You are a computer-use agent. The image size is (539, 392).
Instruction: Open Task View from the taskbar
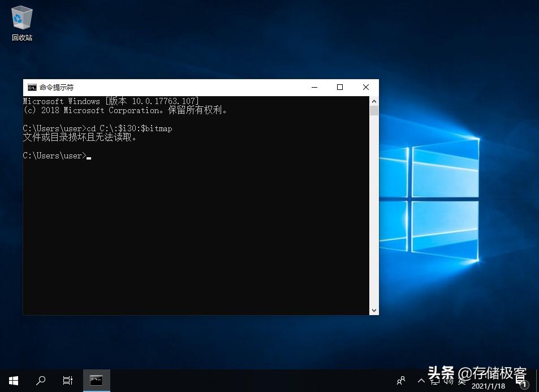68,381
